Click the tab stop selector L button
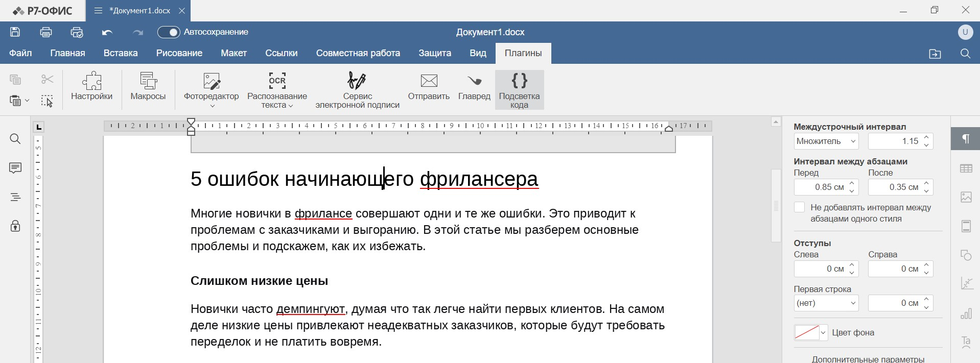The image size is (980, 363). [39, 127]
